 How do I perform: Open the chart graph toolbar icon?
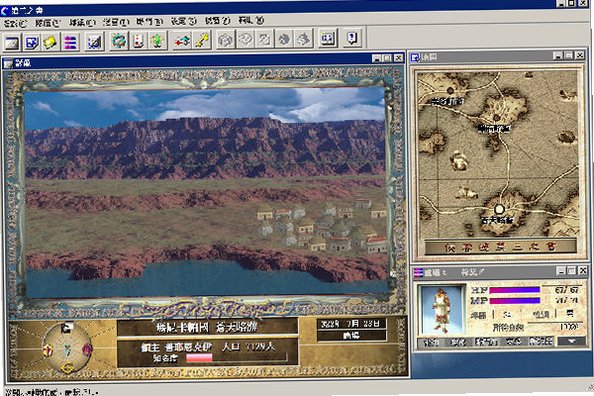pyautogui.click(x=94, y=42)
